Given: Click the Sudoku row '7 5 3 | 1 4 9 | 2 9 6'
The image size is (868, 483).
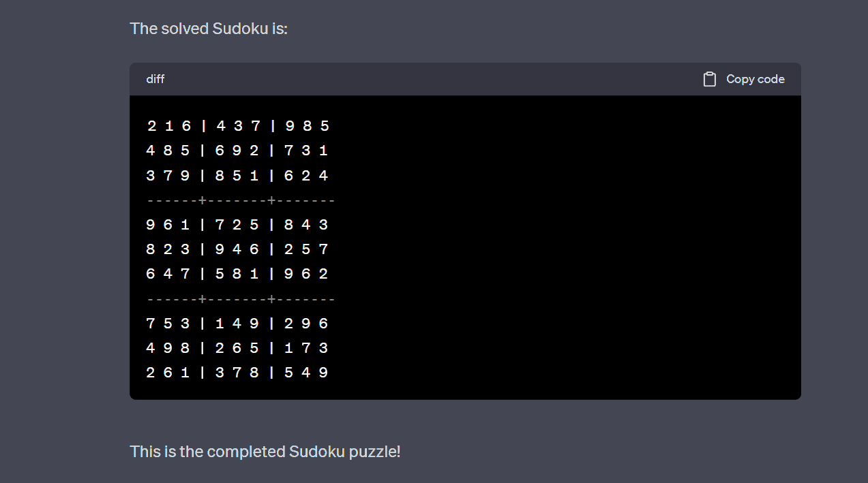Looking at the screenshot, I should click(x=237, y=324).
